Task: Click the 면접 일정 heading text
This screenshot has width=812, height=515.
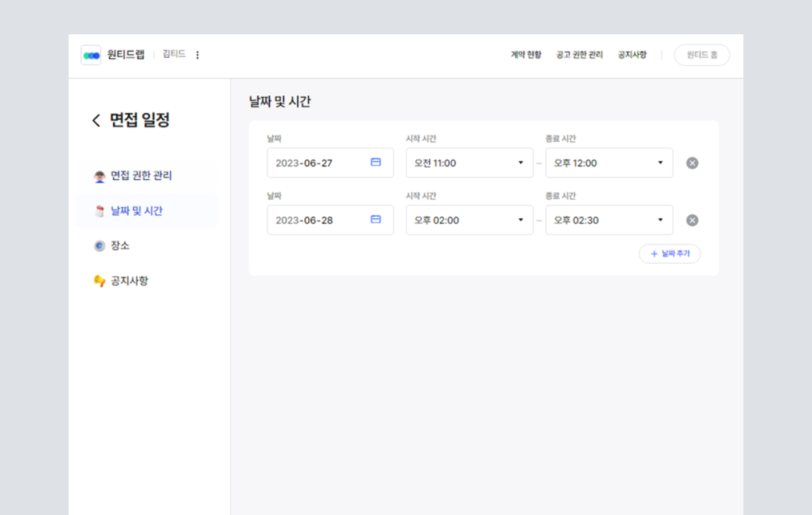Action: (x=140, y=120)
